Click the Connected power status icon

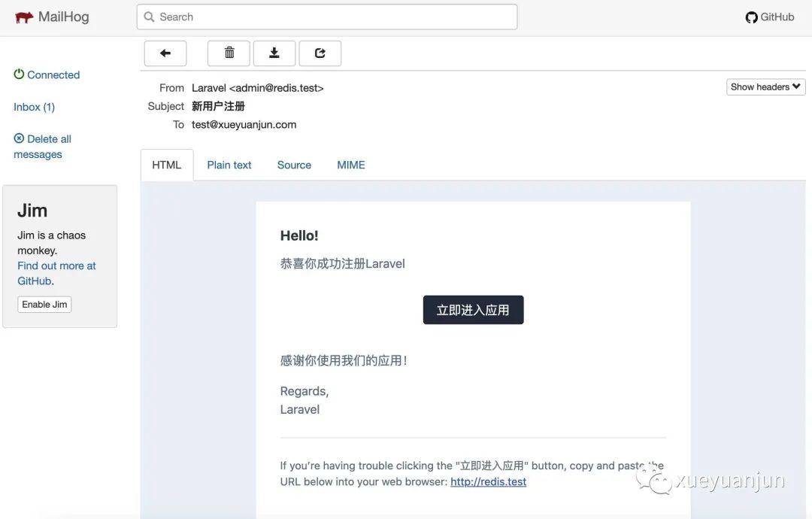coord(18,74)
